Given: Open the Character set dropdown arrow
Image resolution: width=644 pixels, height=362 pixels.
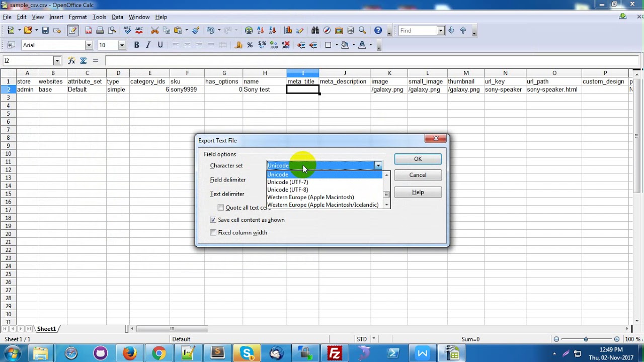Looking at the screenshot, I should click(378, 165).
